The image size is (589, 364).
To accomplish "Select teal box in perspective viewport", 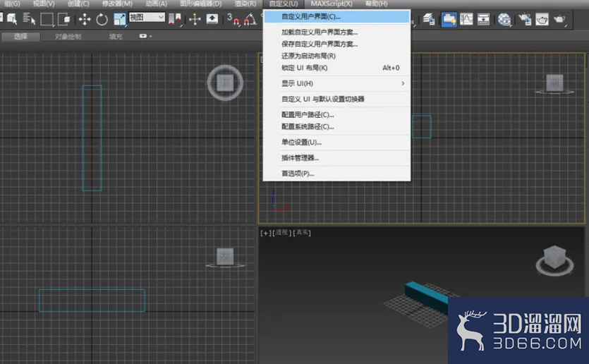I will tap(427, 296).
